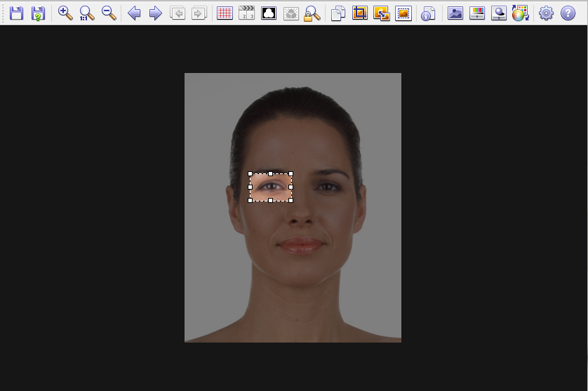Open settings with the gear icon
This screenshot has height=391, width=588.
pos(546,13)
